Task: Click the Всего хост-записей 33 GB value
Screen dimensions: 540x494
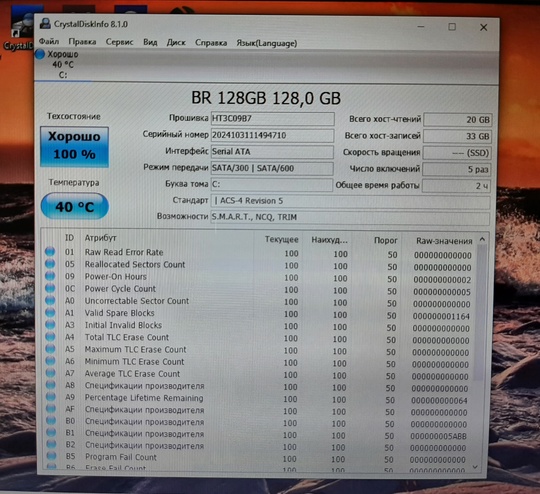Action: (x=457, y=136)
